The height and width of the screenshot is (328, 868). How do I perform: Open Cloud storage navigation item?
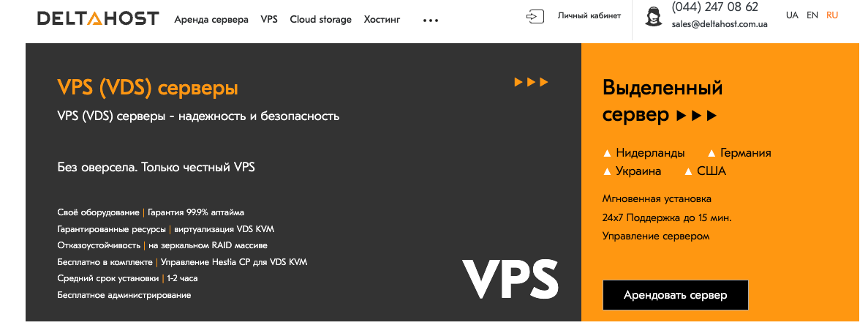[320, 19]
